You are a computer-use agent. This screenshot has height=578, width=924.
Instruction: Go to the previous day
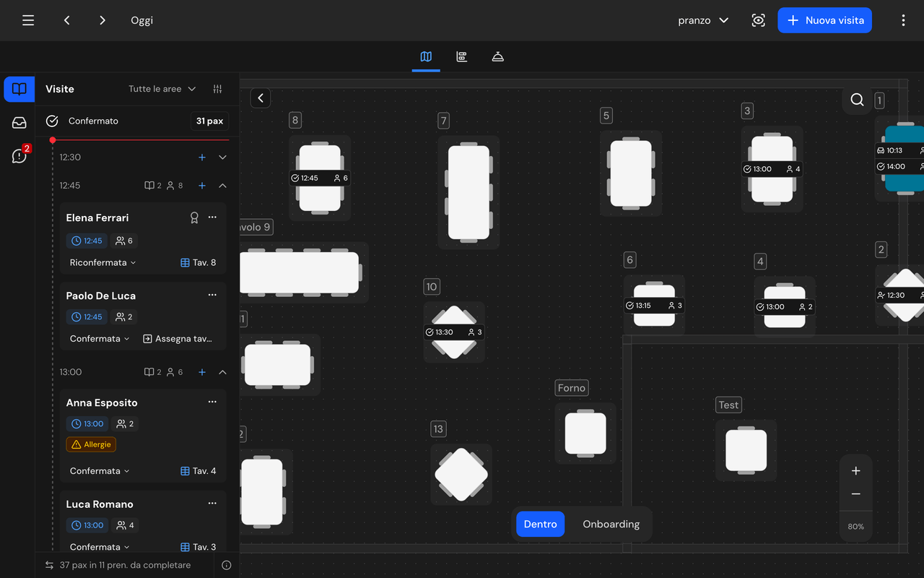(66, 20)
